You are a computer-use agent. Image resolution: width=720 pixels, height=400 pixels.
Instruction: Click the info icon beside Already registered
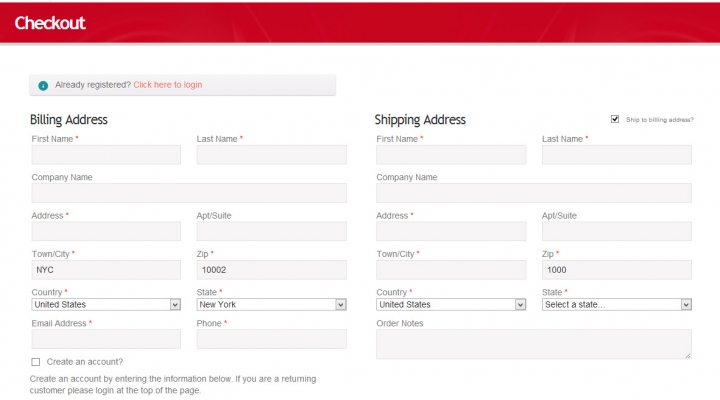tap(43, 85)
